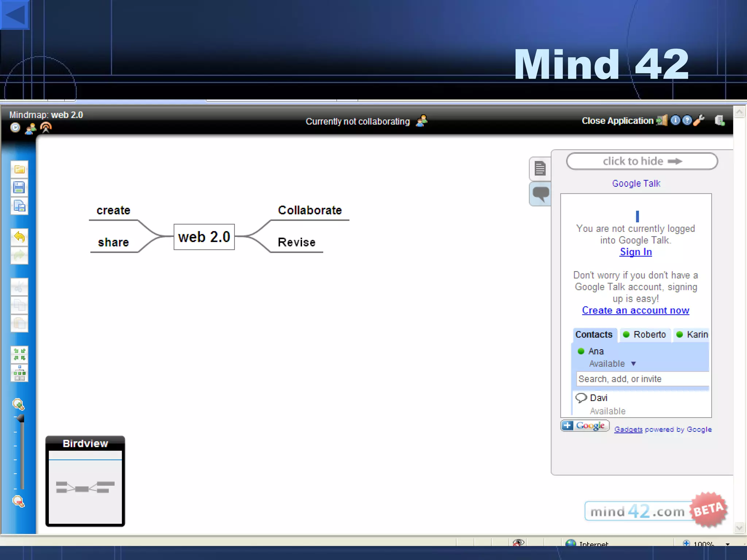Viewport: 747px width, 560px height.
Task: Click the server add icon in header
Action: point(719,120)
